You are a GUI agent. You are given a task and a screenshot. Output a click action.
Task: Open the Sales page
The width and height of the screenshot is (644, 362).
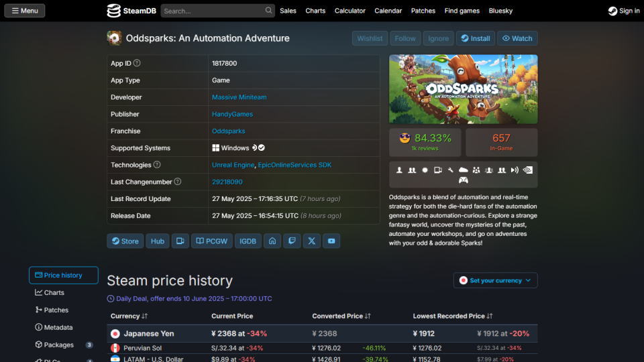(288, 11)
